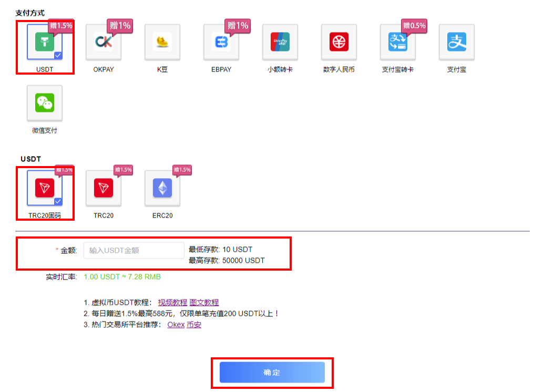Open the 币安 exchange link
This screenshot has height=392, width=544.
(194, 325)
